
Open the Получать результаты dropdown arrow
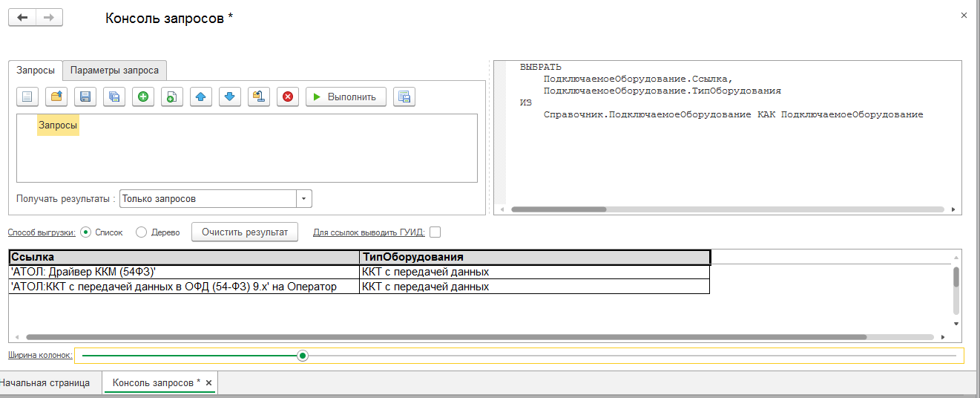point(304,199)
